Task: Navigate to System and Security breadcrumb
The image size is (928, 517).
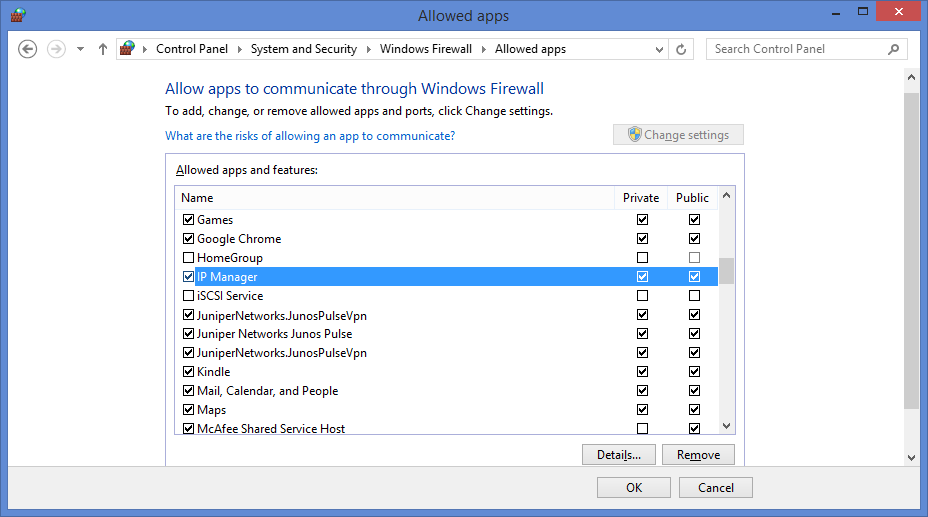Action: [x=304, y=49]
